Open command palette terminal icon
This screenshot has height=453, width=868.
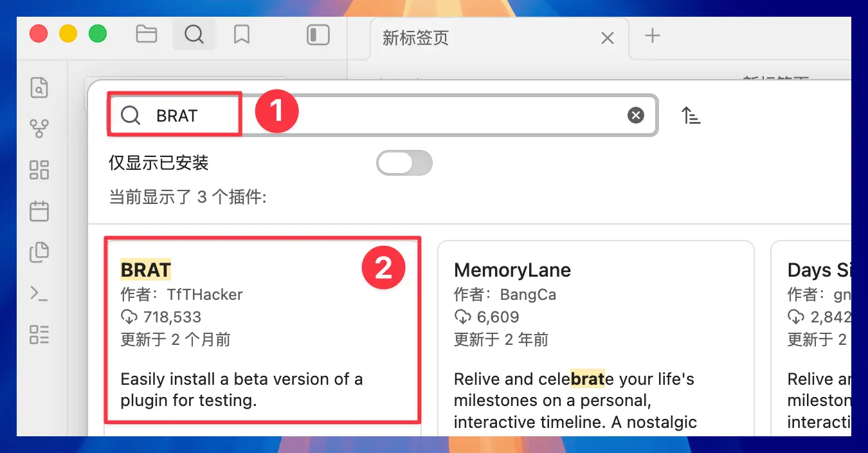39,293
